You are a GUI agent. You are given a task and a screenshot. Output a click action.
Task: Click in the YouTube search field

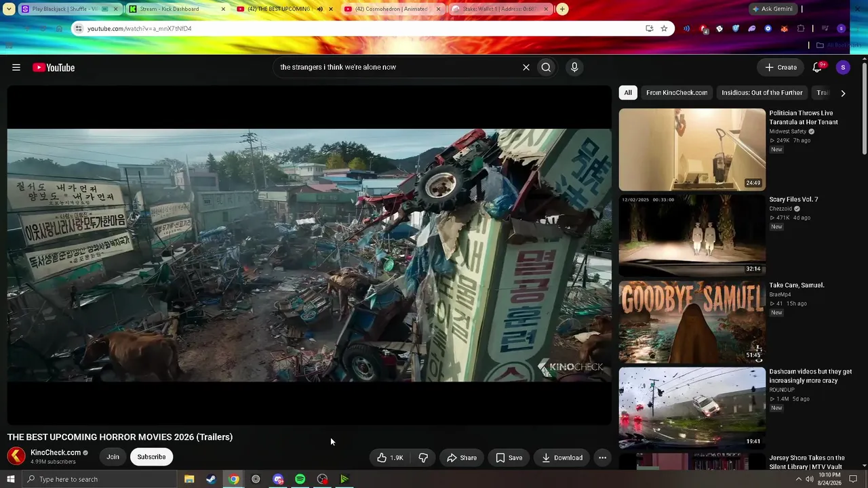398,67
